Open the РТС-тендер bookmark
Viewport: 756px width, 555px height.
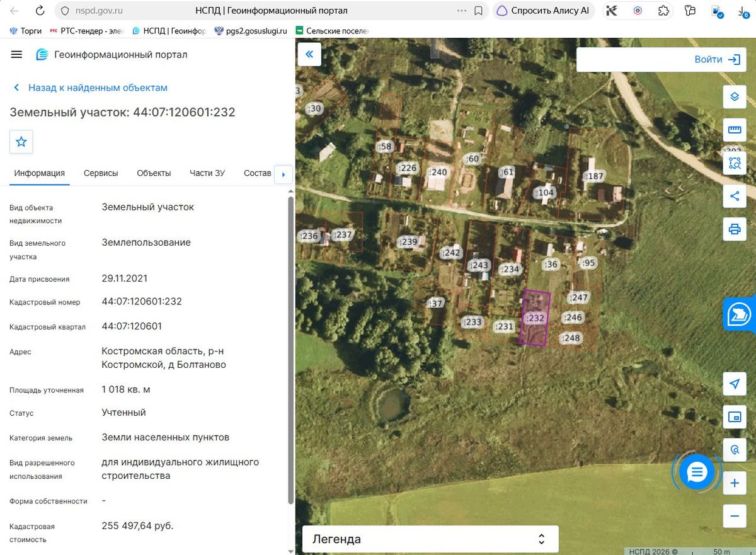(88, 30)
